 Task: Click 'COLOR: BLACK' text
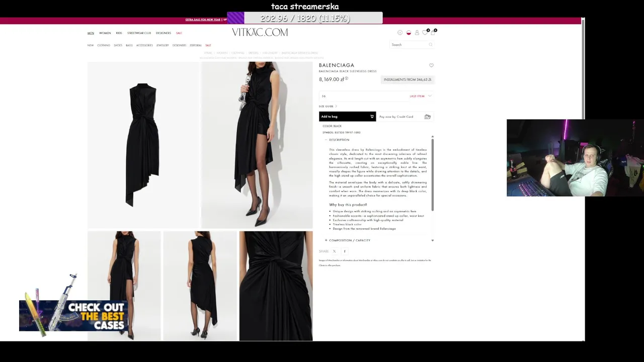(x=332, y=126)
